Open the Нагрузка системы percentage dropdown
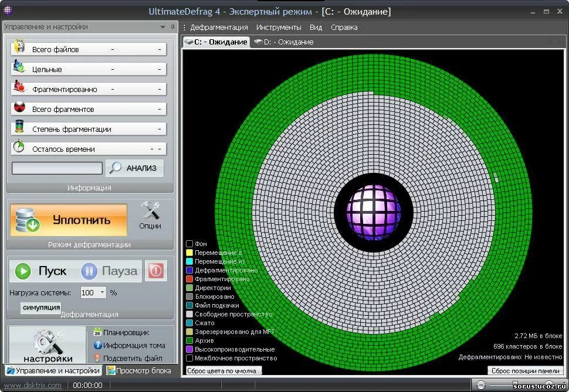 point(102,292)
